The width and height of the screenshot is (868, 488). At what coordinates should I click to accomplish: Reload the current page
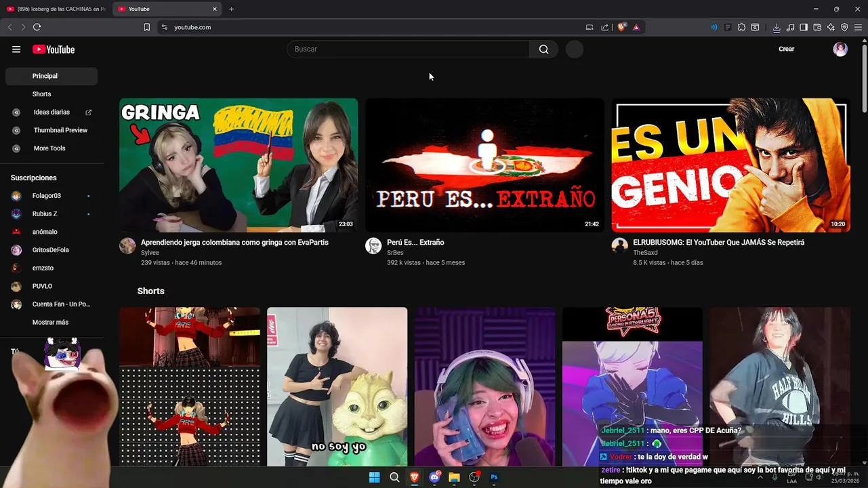[37, 27]
